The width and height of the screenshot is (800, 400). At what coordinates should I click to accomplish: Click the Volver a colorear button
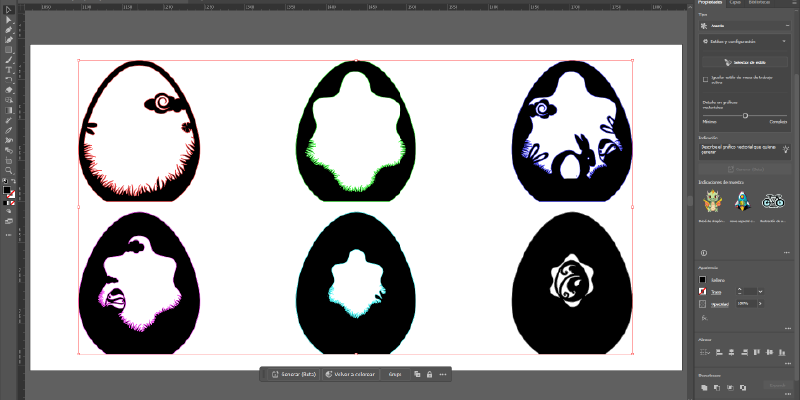click(350, 374)
